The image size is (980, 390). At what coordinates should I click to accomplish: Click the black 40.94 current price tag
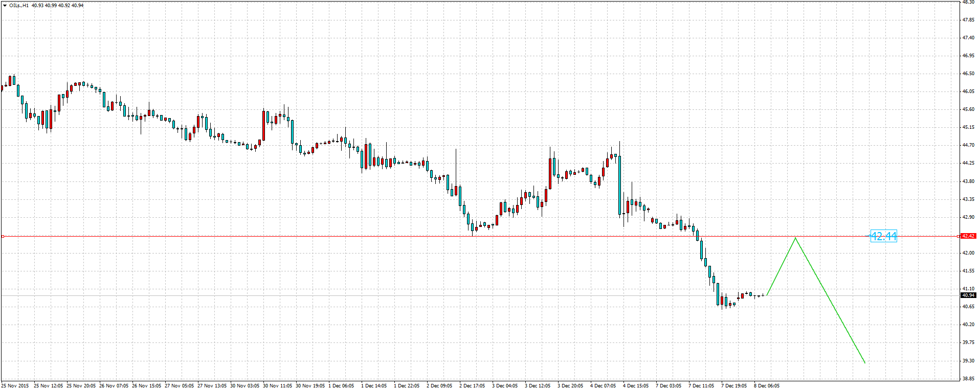(968, 295)
